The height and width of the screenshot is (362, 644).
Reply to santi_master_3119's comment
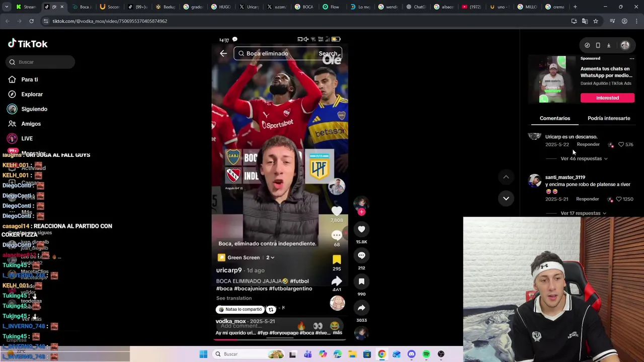587,199
